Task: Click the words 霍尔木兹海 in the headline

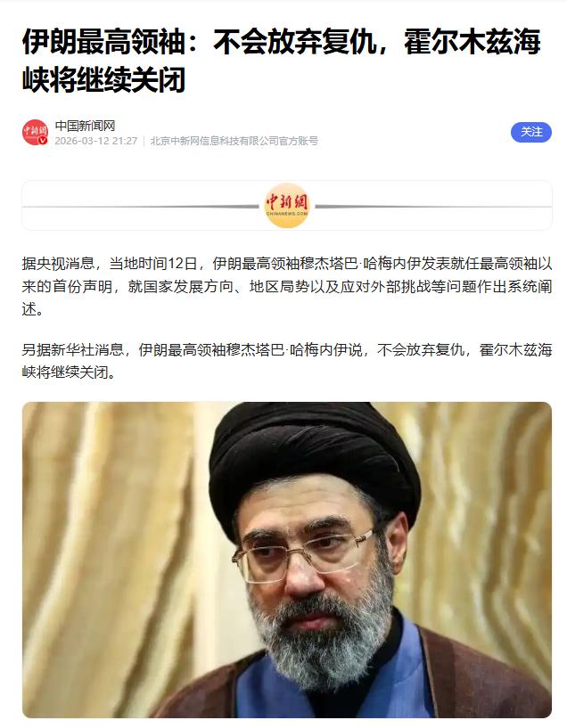Action: [472, 42]
